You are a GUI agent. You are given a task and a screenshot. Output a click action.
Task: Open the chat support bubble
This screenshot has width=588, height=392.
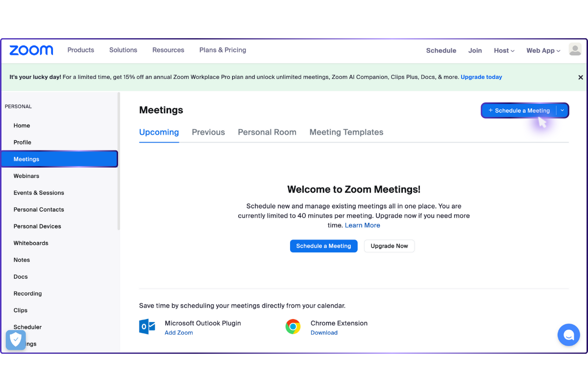[568, 335]
